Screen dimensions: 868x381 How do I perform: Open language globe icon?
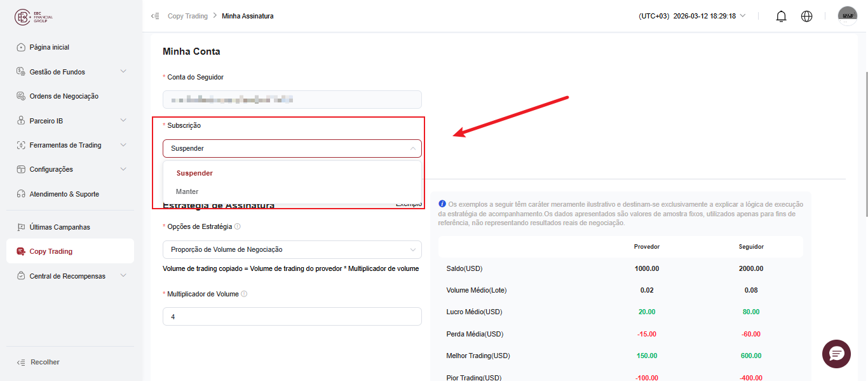point(807,17)
